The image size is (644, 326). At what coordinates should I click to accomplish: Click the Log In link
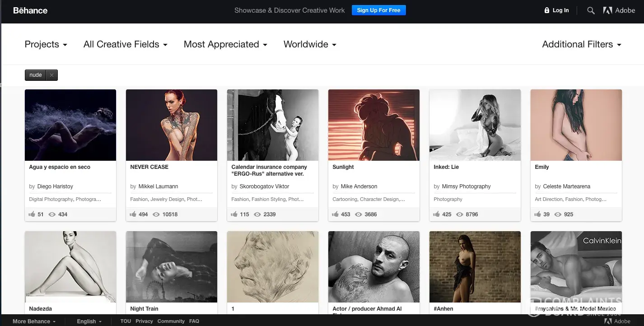pyautogui.click(x=561, y=10)
